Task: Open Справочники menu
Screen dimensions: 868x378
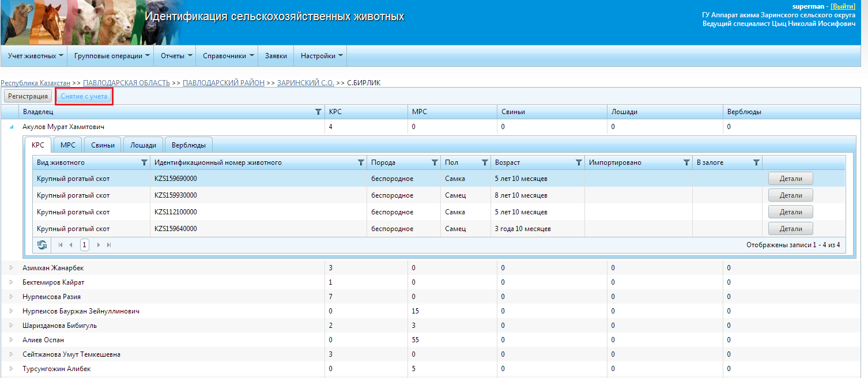Action: pos(228,56)
